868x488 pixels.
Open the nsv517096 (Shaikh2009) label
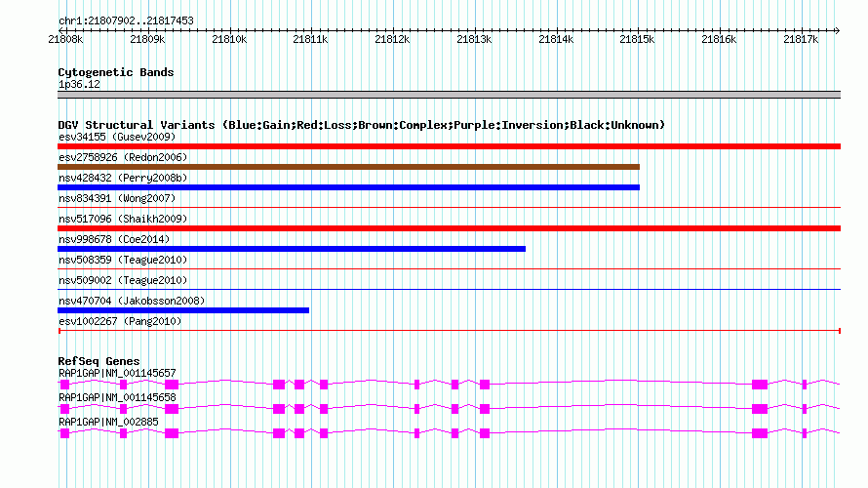point(123,219)
